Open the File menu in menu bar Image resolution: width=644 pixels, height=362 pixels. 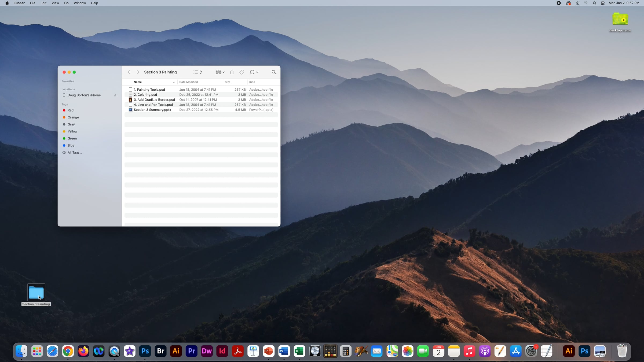pos(32,3)
